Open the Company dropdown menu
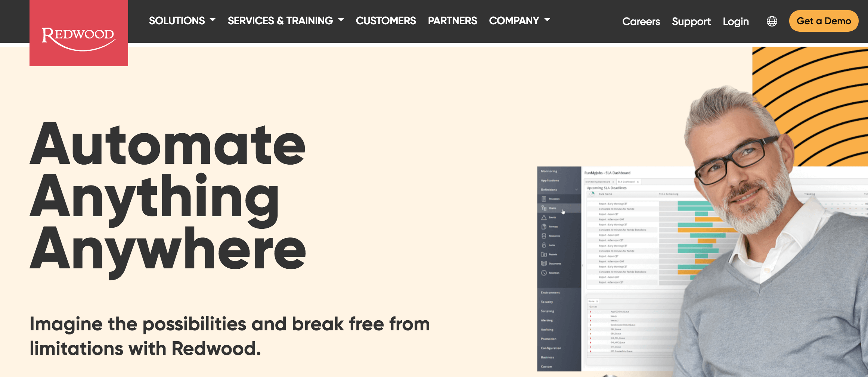This screenshot has width=868, height=377. coord(519,21)
